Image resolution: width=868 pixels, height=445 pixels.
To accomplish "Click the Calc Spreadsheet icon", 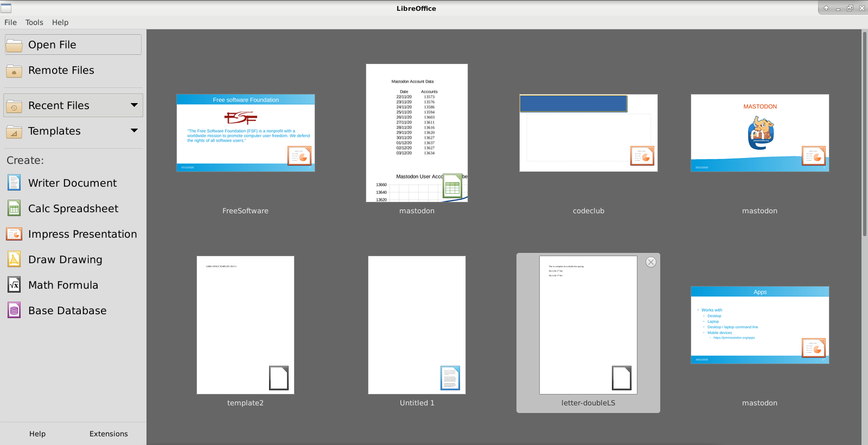I will (14, 208).
